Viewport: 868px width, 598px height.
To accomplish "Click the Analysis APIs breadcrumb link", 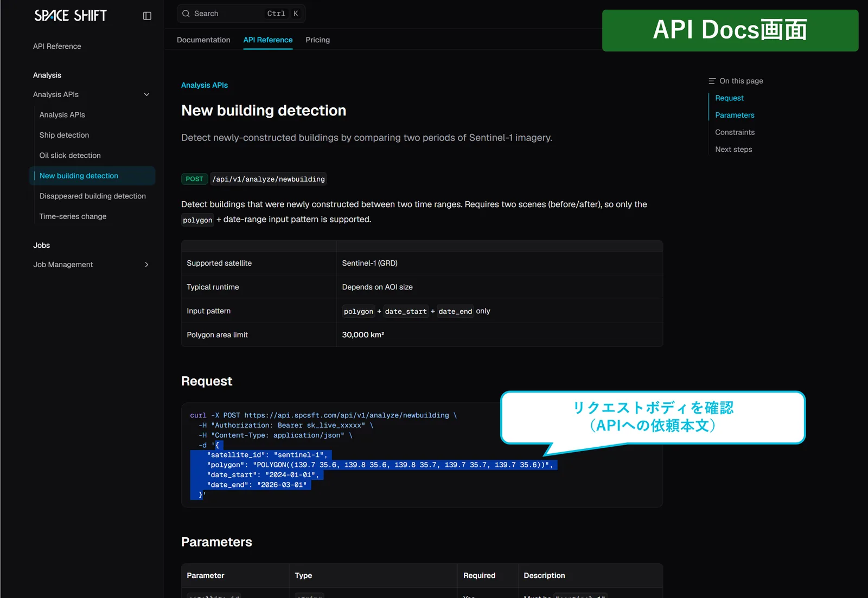I will [x=205, y=85].
